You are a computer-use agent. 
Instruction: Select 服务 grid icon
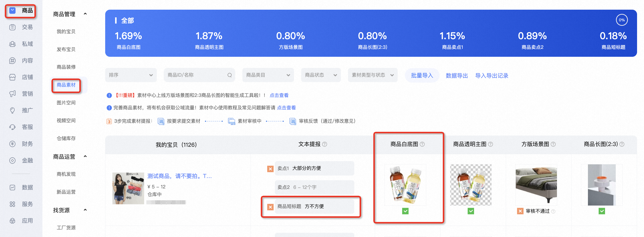(12, 204)
